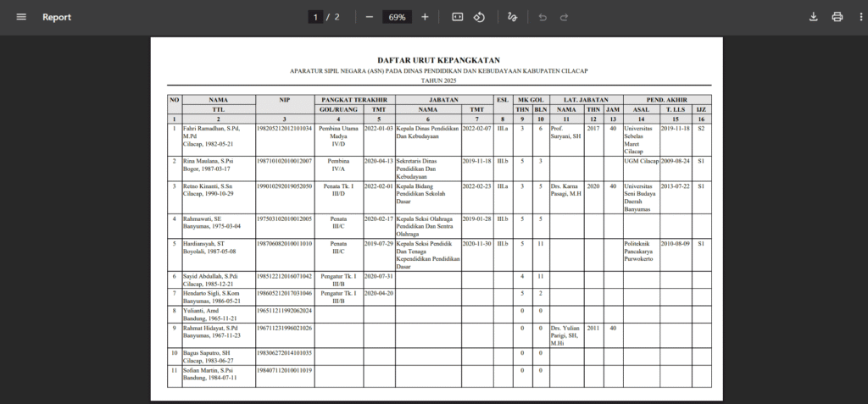Click the current page number field
Screen dimensions: 868x404
[314, 17]
